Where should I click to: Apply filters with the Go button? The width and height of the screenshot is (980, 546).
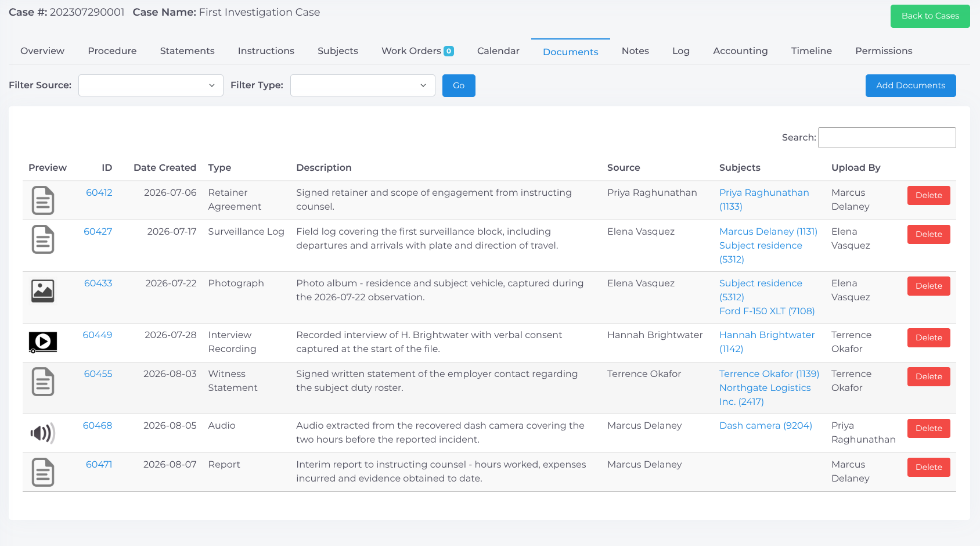pos(459,85)
